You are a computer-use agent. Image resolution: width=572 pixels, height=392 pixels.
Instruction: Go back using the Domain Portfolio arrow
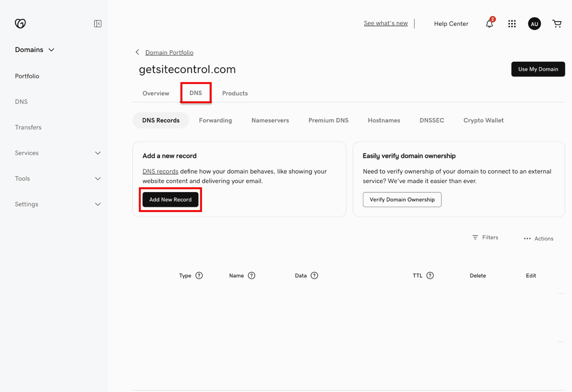pyautogui.click(x=138, y=52)
